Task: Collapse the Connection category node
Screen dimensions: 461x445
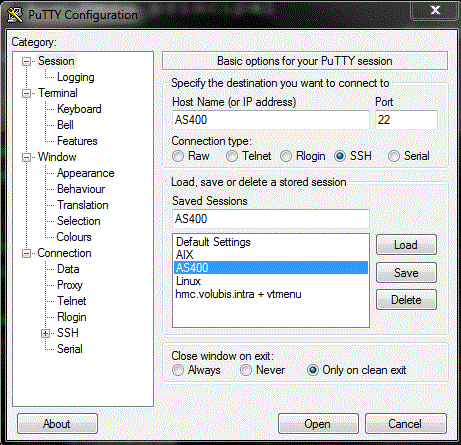Action: (x=26, y=253)
